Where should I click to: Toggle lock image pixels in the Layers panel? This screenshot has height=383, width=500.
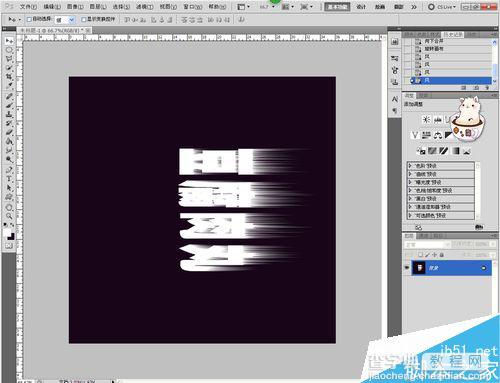(427, 255)
